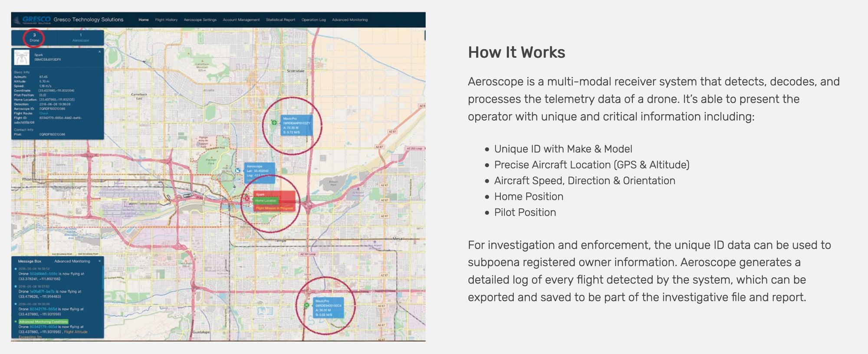The width and height of the screenshot is (868, 354).
Task: Click the Unique ID with Make & Model bullet
Action: (x=563, y=149)
